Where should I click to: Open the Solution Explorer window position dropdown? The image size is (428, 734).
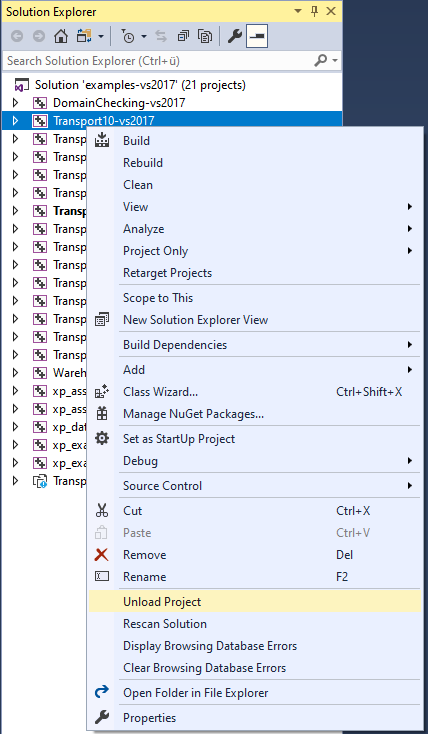298,12
